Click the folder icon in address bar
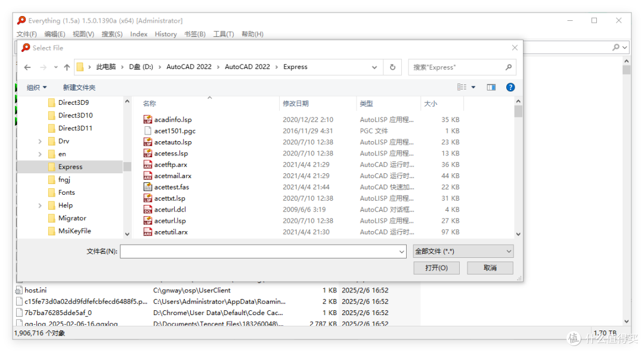Image resolution: width=644 pixels, height=352 pixels. click(80, 67)
